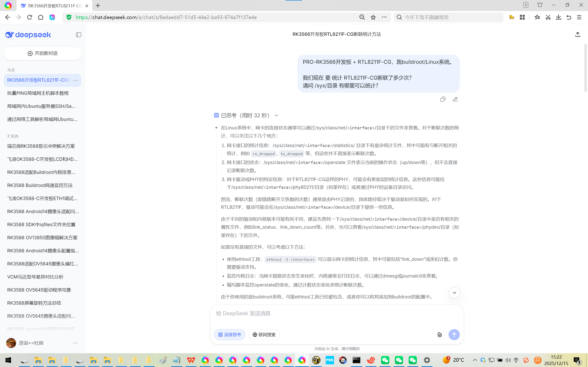Click the attach file paperclip icon
The height and width of the screenshot is (367, 588).
(x=440, y=335)
